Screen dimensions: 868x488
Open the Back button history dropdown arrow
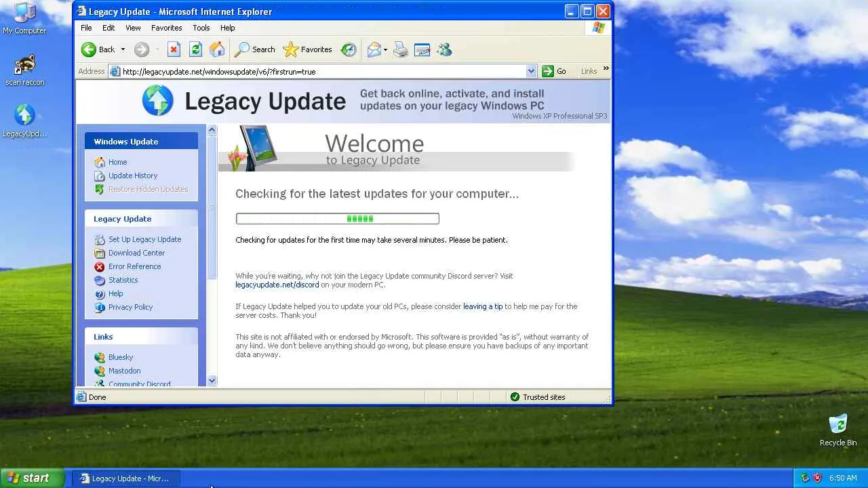click(x=123, y=49)
